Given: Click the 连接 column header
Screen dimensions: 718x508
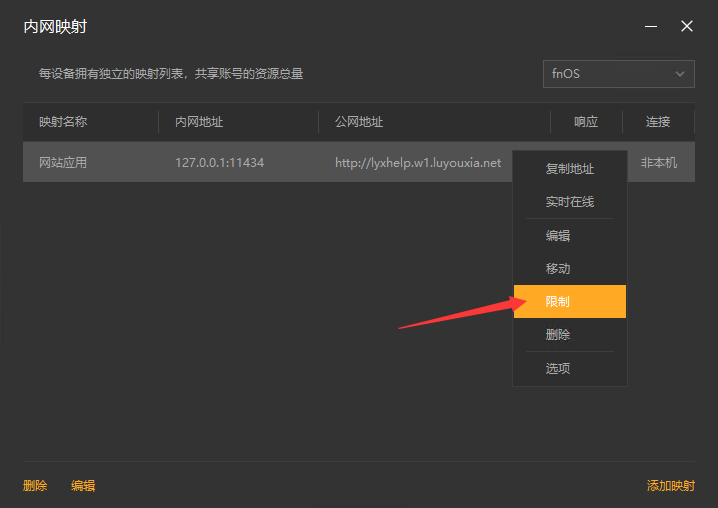Looking at the screenshot, I should point(658,122).
